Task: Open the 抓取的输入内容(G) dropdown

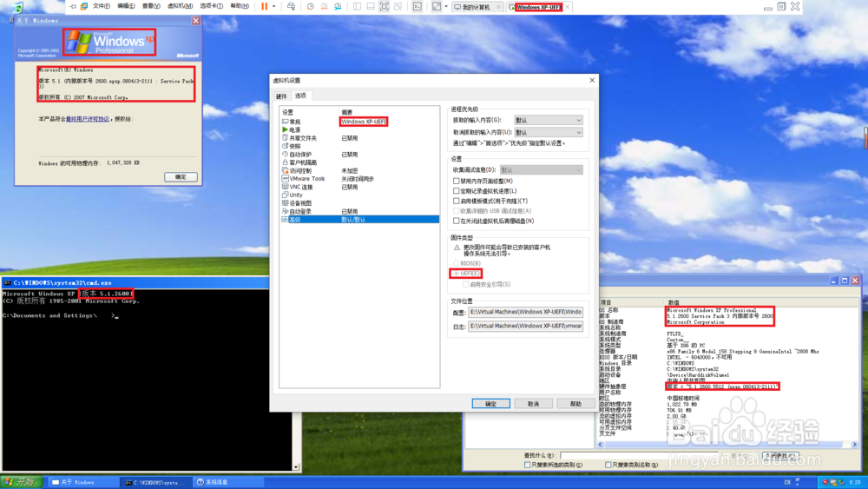Action: point(548,120)
